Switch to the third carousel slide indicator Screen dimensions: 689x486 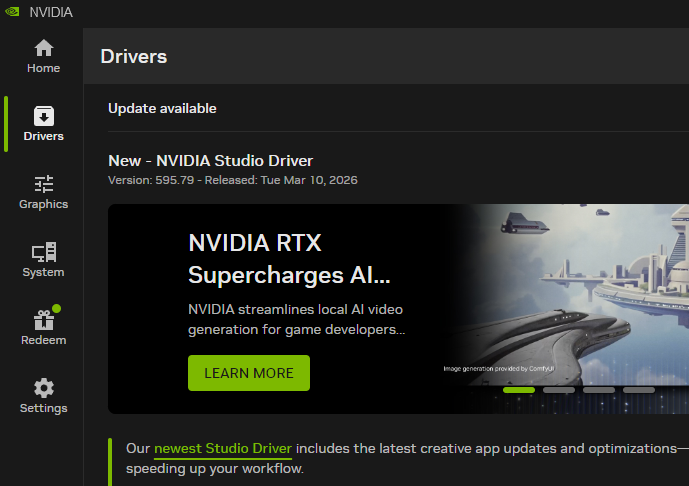[x=599, y=390]
